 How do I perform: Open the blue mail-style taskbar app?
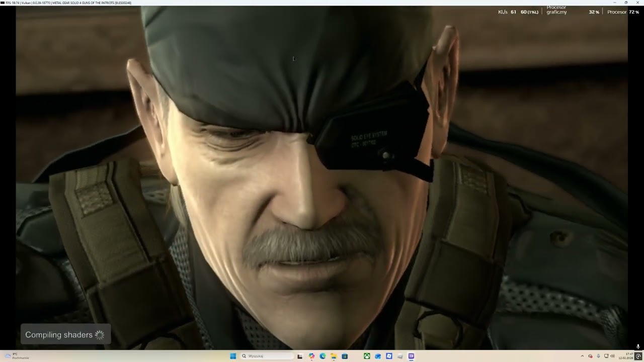pyautogui.click(x=378, y=356)
